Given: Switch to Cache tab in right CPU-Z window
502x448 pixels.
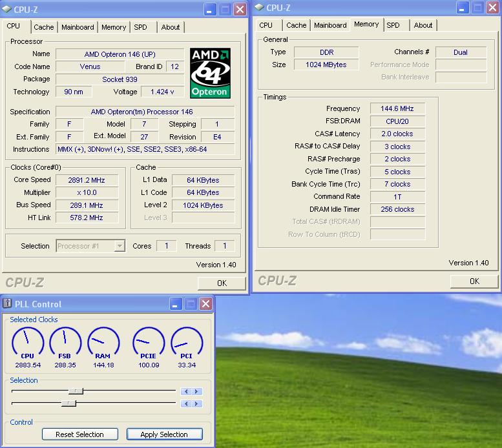Looking at the screenshot, I should pyautogui.click(x=297, y=25).
